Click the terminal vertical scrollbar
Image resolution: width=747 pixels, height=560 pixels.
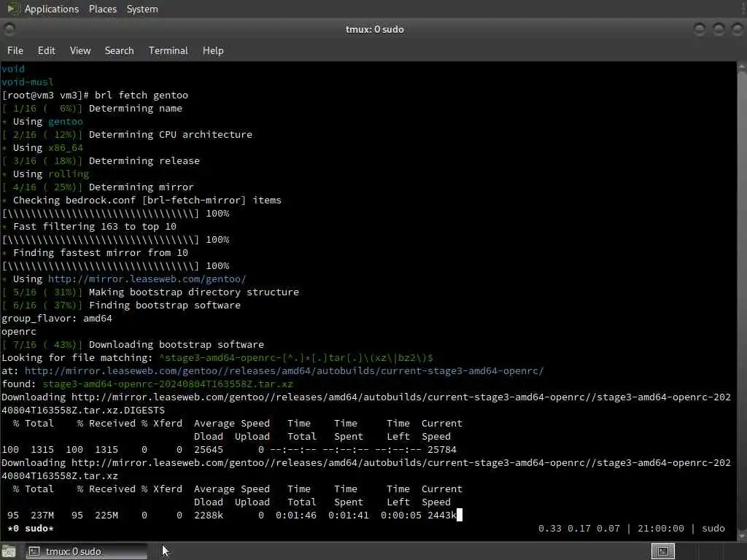coord(742,300)
